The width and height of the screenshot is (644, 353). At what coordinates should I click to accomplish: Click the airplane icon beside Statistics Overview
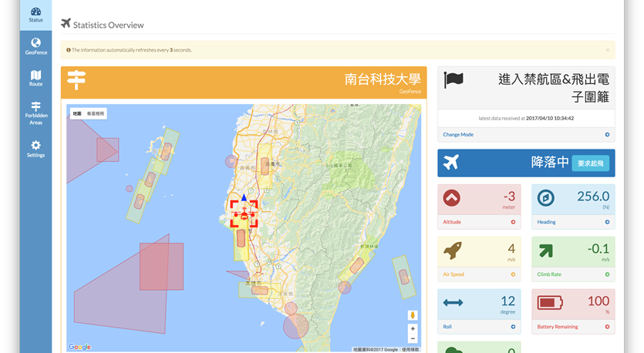coord(66,23)
